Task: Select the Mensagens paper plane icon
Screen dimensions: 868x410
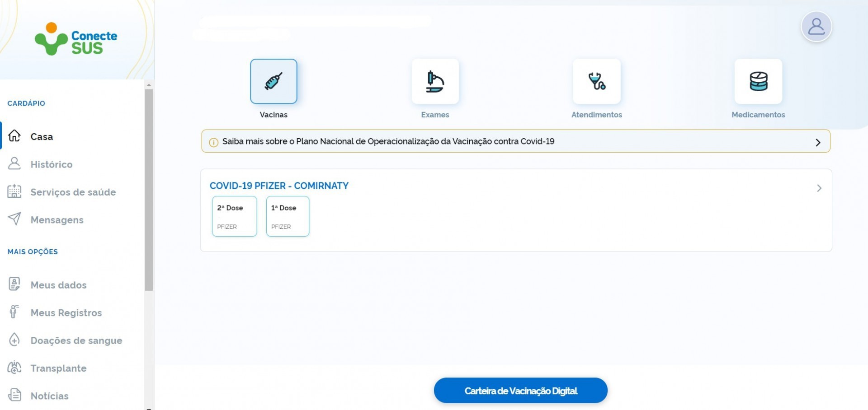Action: (15, 220)
